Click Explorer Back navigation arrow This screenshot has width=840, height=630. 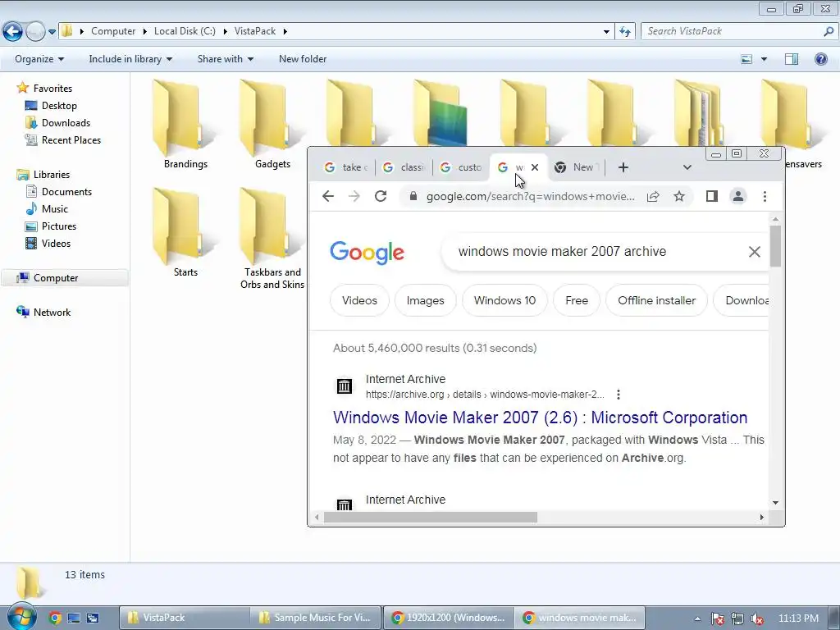pos(13,32)
